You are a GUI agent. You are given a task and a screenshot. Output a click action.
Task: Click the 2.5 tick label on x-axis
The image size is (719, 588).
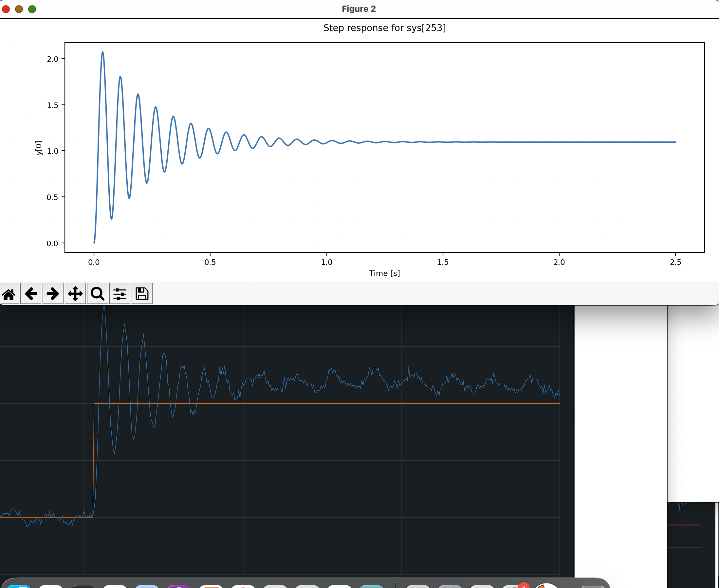[x=675, y=262]
